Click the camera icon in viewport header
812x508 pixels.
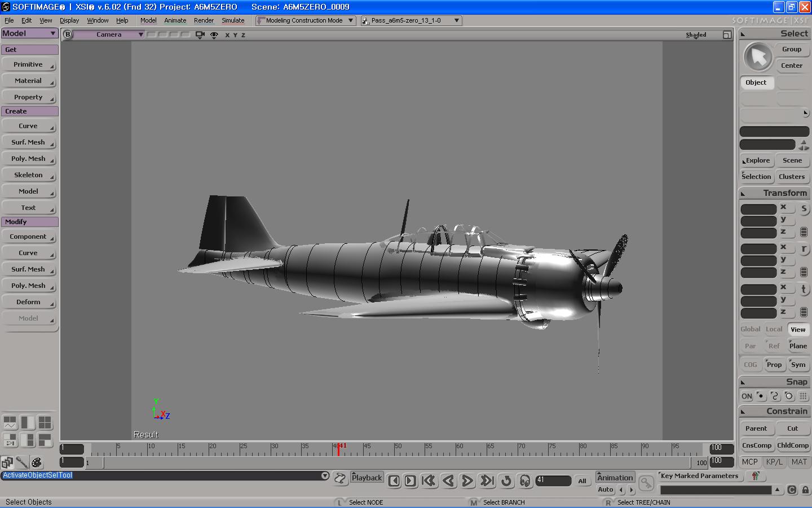tap(200, 34)
